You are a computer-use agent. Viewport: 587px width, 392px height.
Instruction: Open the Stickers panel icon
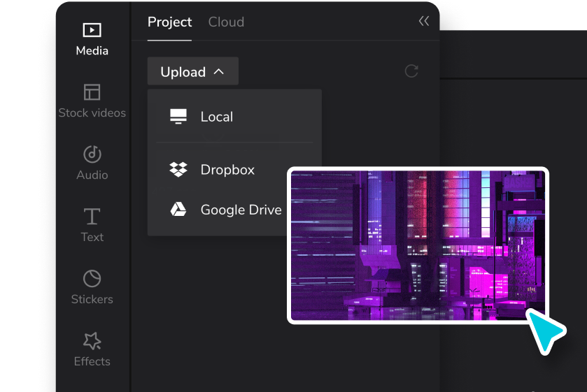tap(92, 278)
